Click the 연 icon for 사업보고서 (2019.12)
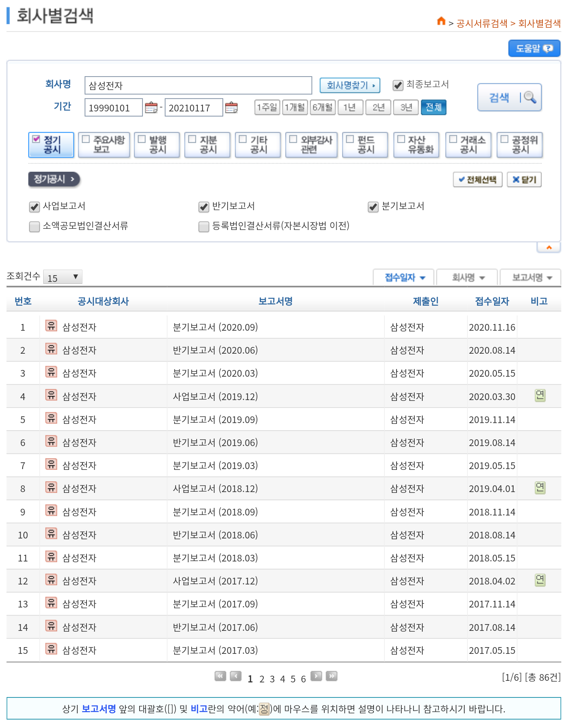Image resolution: width=571 pixels, height=728 pixels. coord(540,395)
